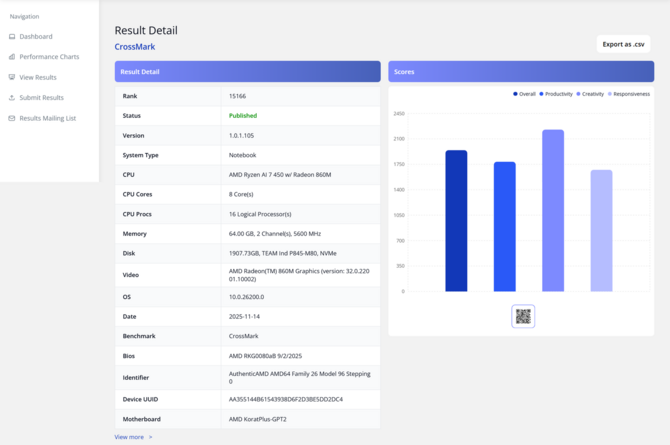
Task: Click the Responsiveness bar in the chart
Action: [x=601, y=230]
